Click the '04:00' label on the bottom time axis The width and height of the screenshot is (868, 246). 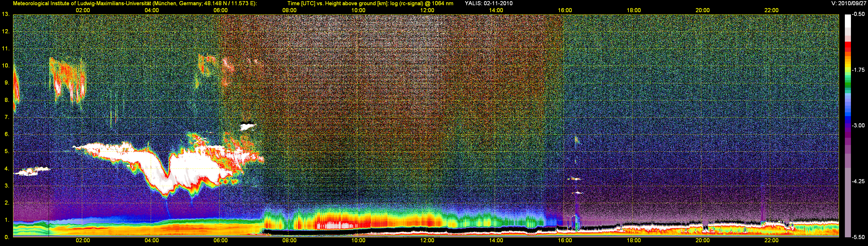click(x=152, y=241)
